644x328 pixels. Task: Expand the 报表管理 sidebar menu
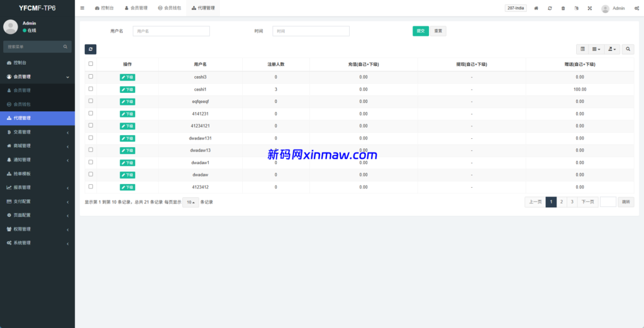[x=37, y=187]
